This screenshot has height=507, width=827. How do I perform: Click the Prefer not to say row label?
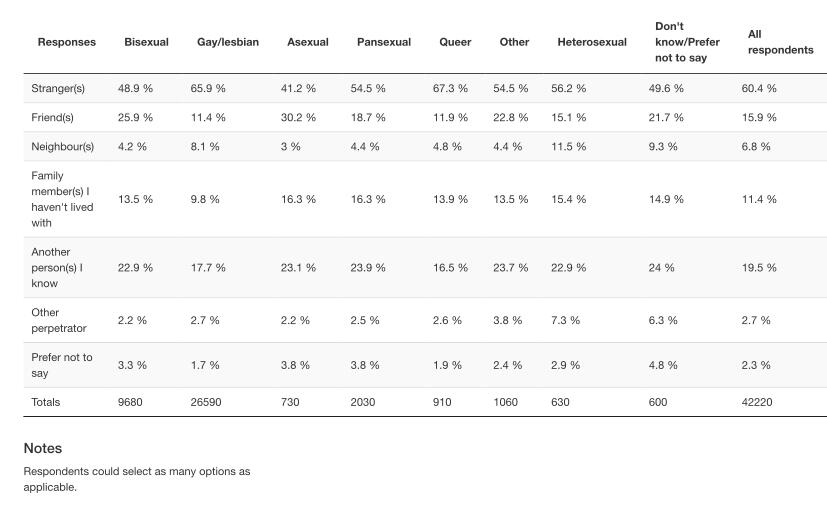coord(61,365)
